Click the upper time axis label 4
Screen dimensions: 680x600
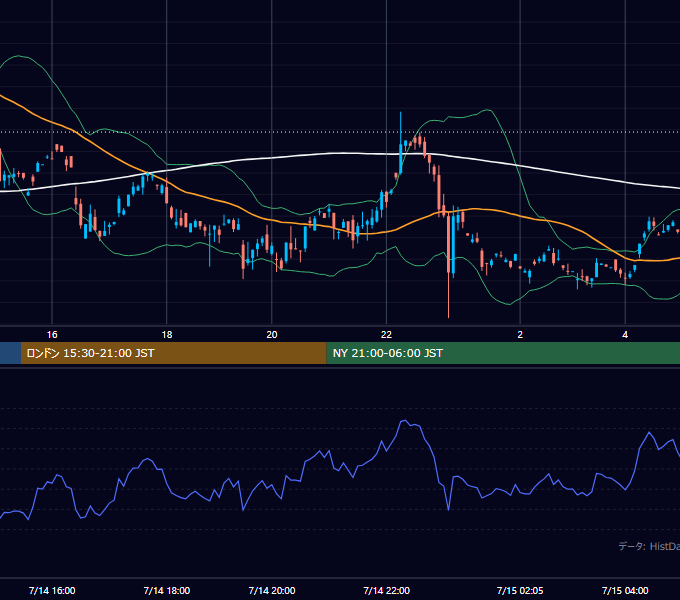tap(625, 335)
